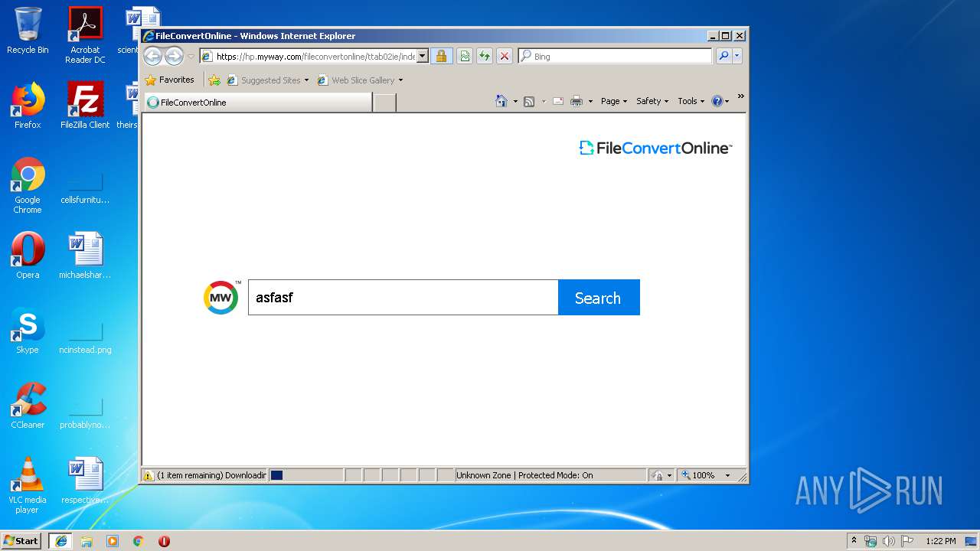Open the Page menu
Image resolution: width=980 pixels, height=551 pixels.
click(614, 101)
